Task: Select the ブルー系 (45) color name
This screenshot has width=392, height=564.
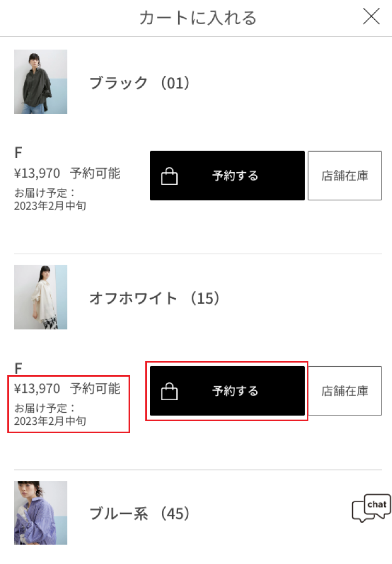Action: [139, 514]
